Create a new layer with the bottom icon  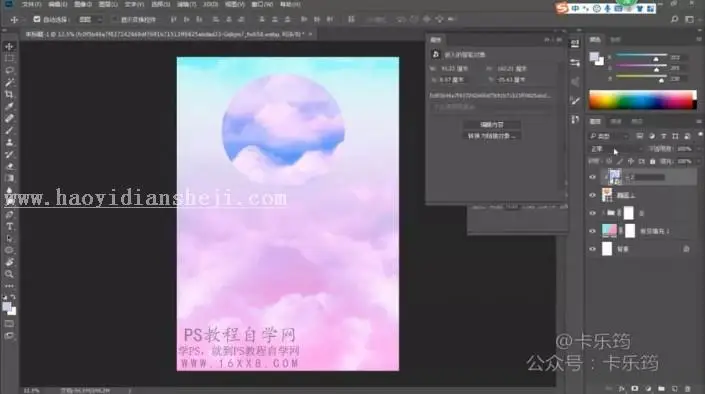tap(674, 389)
